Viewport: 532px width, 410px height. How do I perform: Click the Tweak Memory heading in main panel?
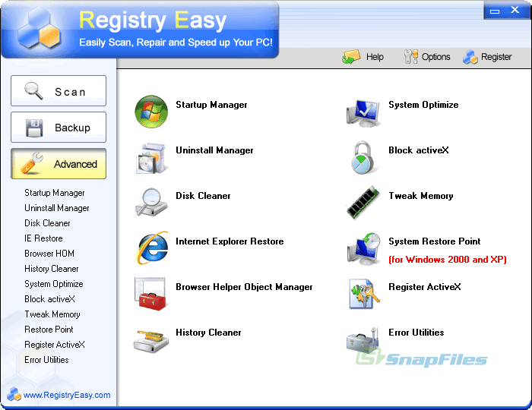coord(421,196)
